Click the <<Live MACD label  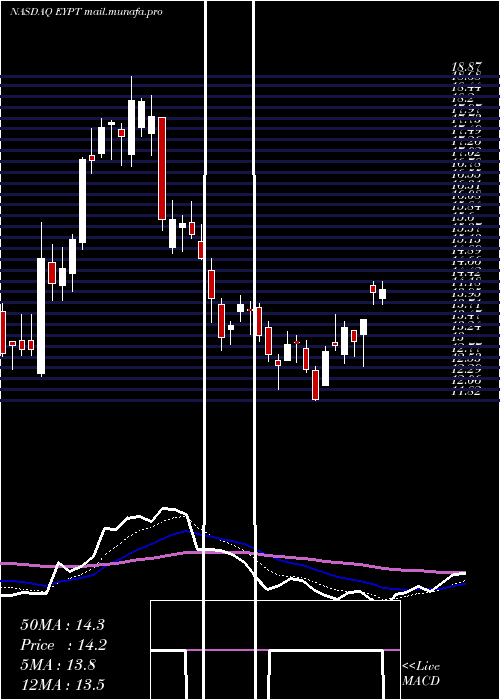click(x=421, y=673)
